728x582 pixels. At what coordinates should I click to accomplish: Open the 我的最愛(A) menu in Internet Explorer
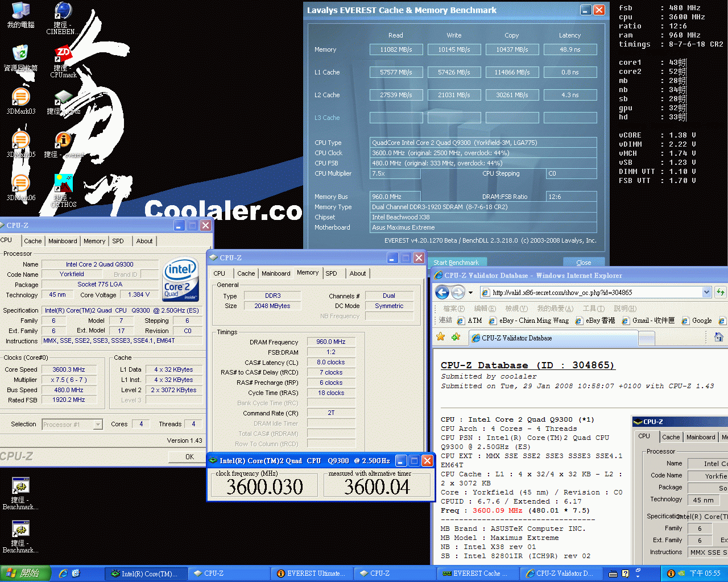[x=555, y=308]
